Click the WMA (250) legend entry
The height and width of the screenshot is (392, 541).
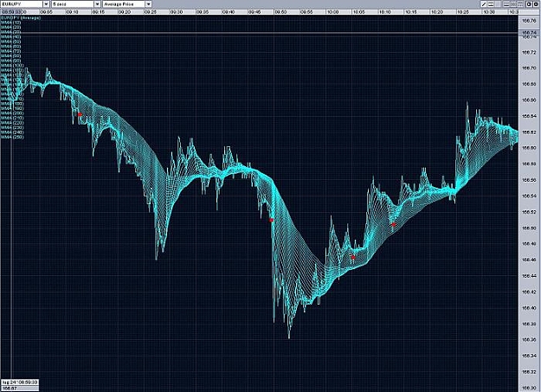pos(12,137)
